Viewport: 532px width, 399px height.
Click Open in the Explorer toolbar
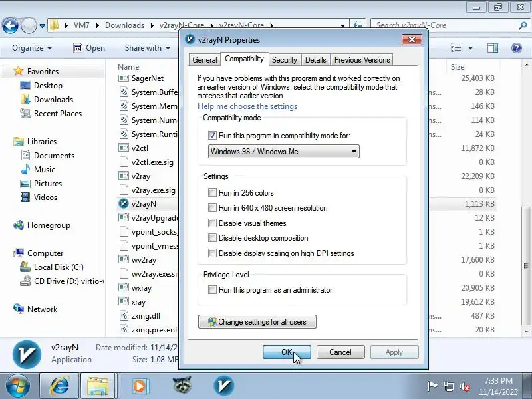tap(89, 48)
